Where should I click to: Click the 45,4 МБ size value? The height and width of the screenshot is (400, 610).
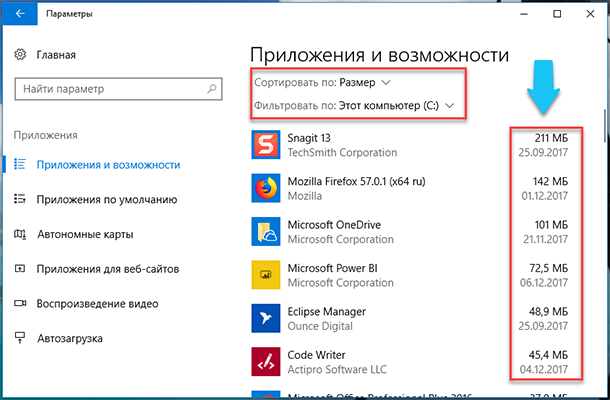coord(549,355)
